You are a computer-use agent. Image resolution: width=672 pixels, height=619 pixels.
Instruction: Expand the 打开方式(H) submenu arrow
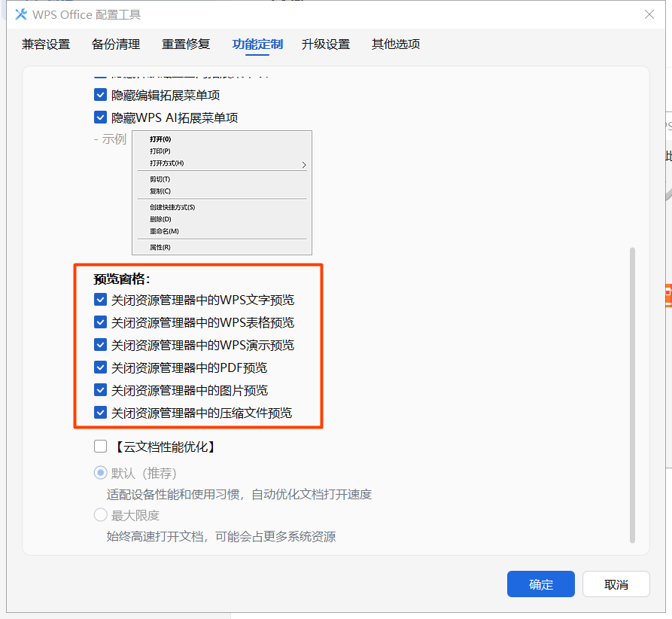[x=305, y=163]
